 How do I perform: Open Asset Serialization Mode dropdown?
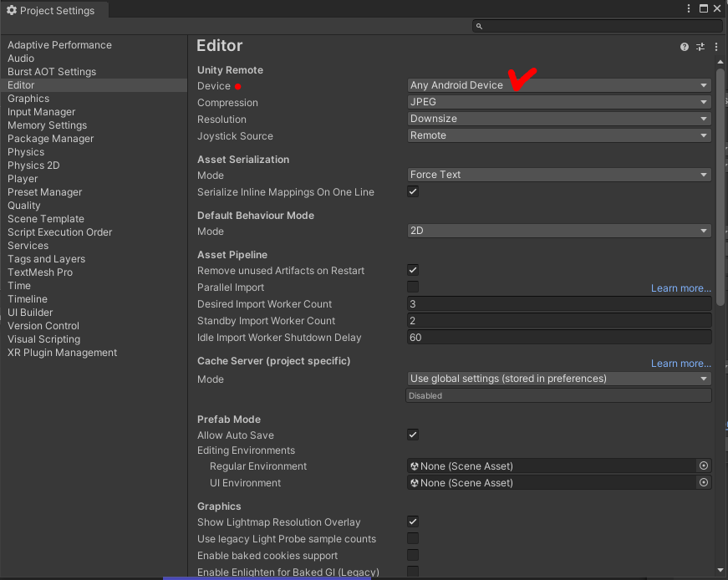(x=559, y=175)
